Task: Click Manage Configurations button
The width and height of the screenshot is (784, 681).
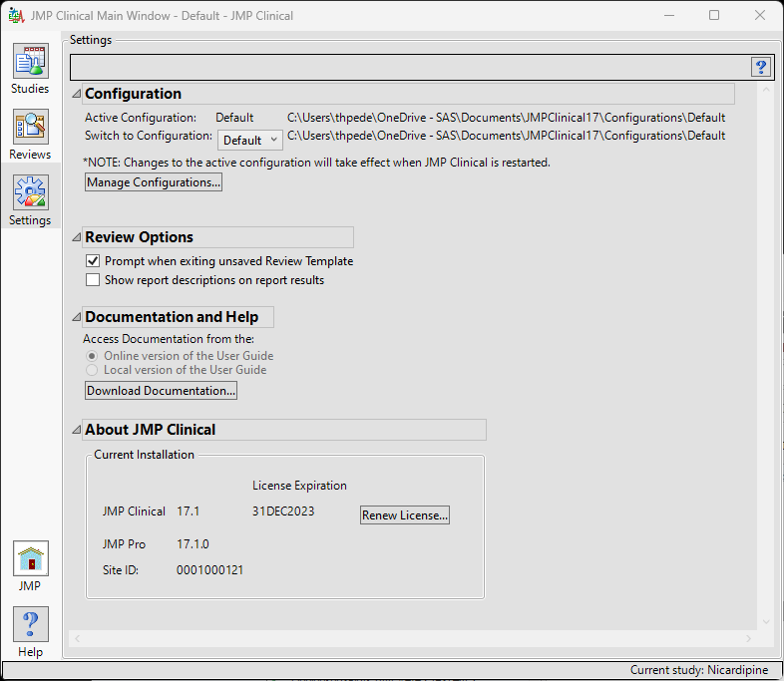Action: 154,182
